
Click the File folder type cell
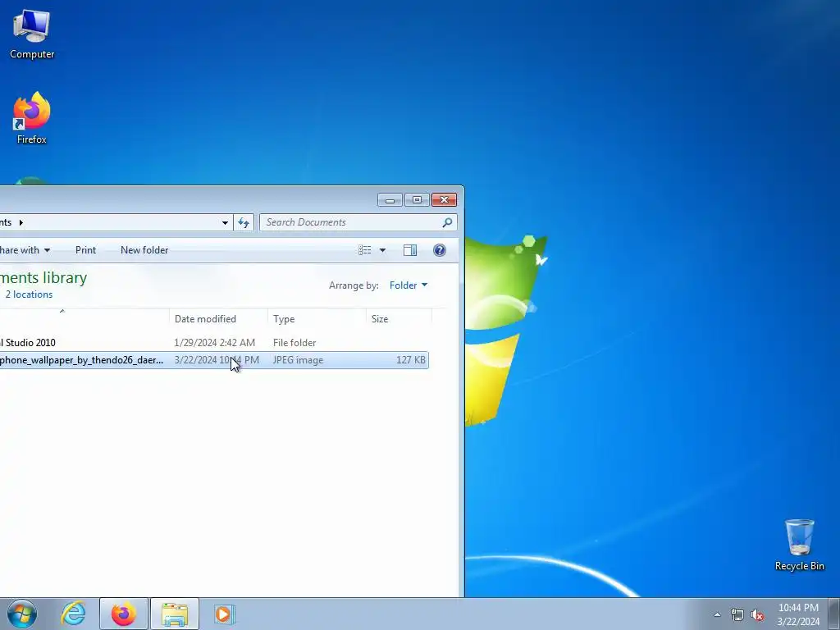click(294, 343)
